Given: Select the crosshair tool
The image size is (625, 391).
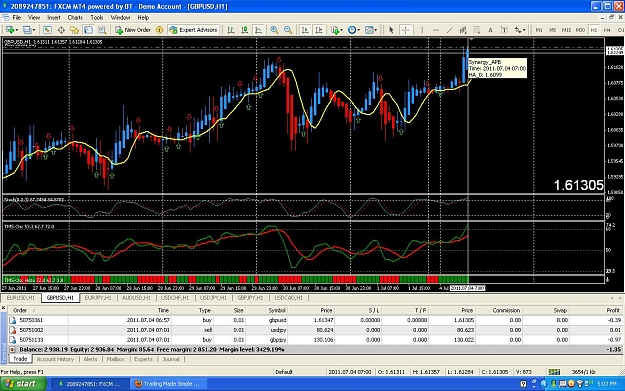Looking at the screenshot, I should tap(405, 30).
